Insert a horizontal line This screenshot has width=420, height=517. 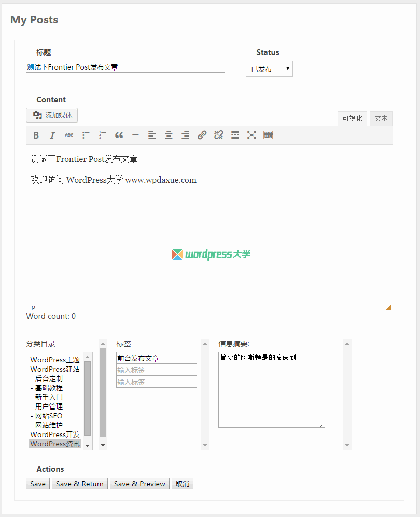pos(135,135)
